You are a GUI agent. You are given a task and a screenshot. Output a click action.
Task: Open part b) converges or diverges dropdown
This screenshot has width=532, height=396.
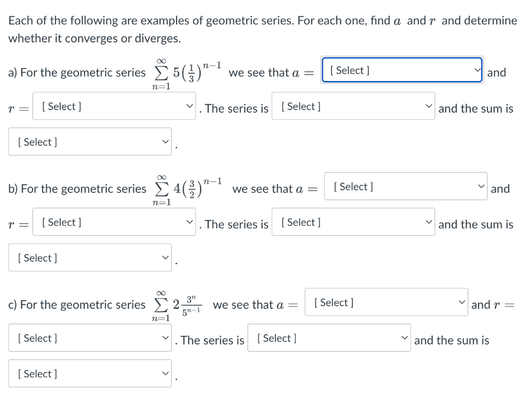(x=353, y=222)
